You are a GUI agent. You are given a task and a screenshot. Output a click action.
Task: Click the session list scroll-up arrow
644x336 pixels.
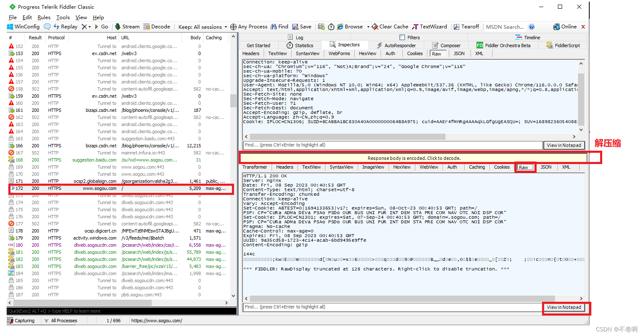pyautogui.click(x=233, y=38)
